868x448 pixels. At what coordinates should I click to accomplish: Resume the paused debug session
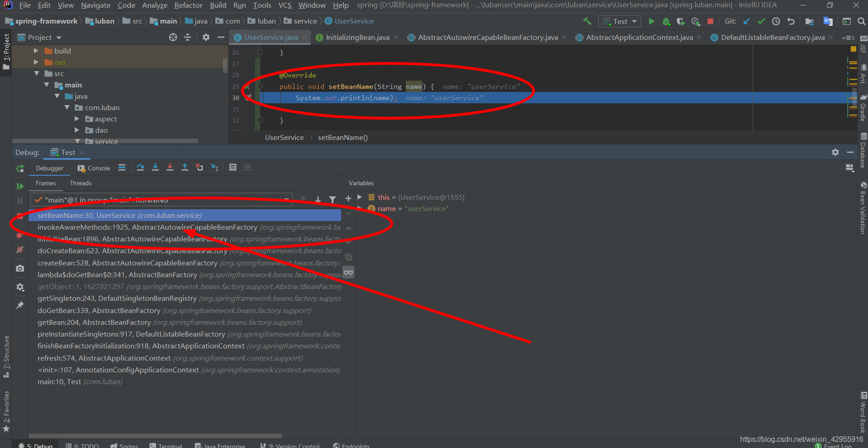20,186
